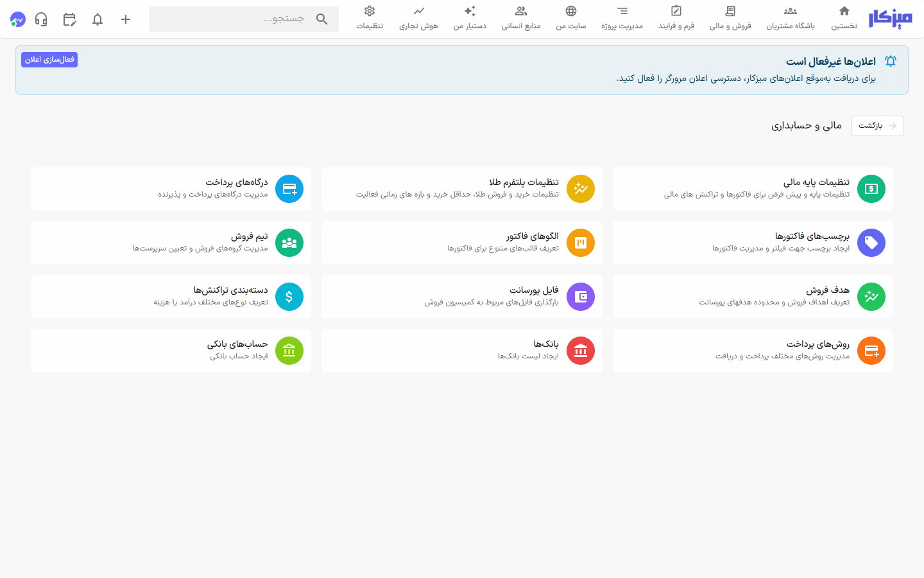Click the blue bell icon in the notification banner
This screenshot has width=924, height=578.
[x=891, y=61]
